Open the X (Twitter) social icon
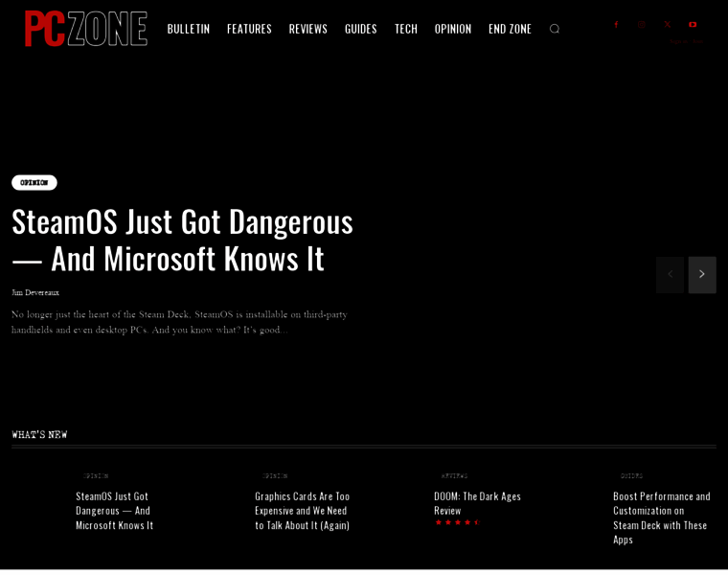This screenshot has height=575, width=728. [668, 24]
